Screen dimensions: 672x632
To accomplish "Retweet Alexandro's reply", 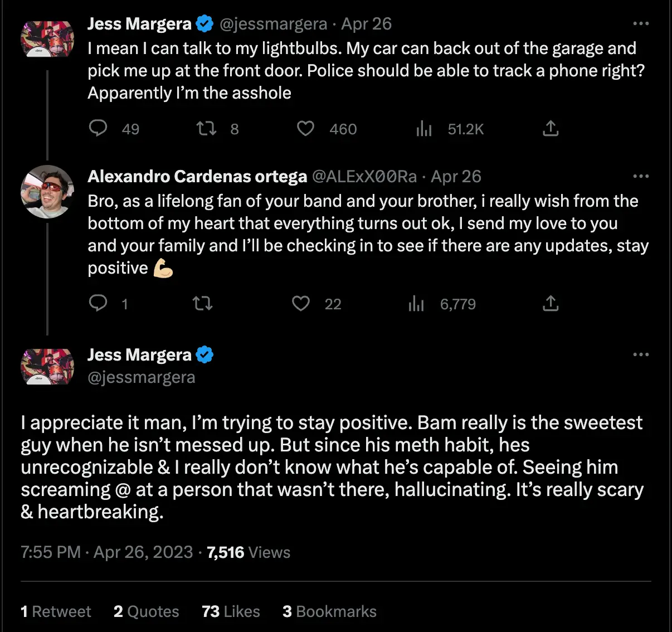I will (x=202, y=304).
